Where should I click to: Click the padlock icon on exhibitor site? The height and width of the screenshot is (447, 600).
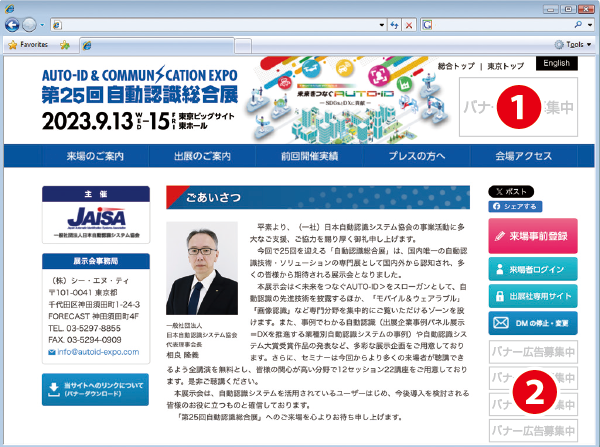pyautogui.click(x=499, y=296)
